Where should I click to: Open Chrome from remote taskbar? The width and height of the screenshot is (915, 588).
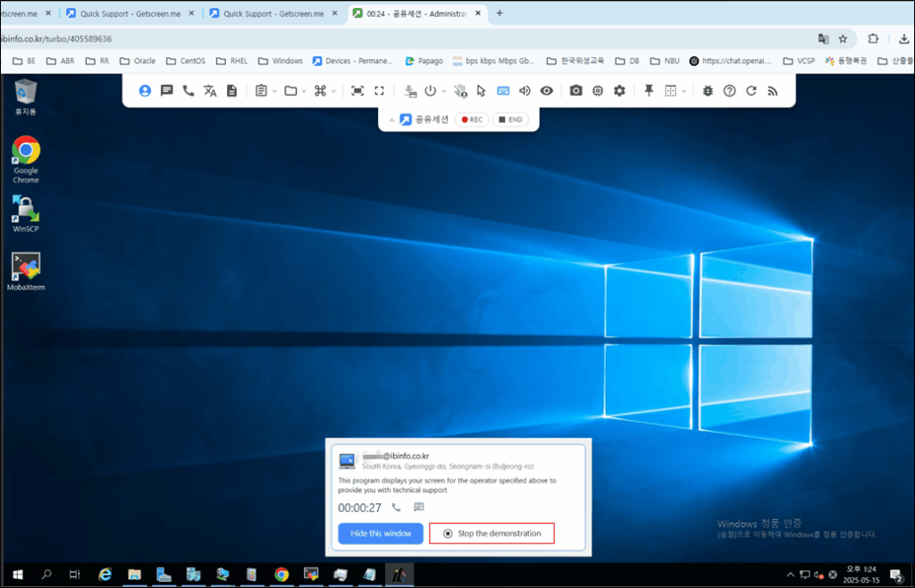pos(281,575)
